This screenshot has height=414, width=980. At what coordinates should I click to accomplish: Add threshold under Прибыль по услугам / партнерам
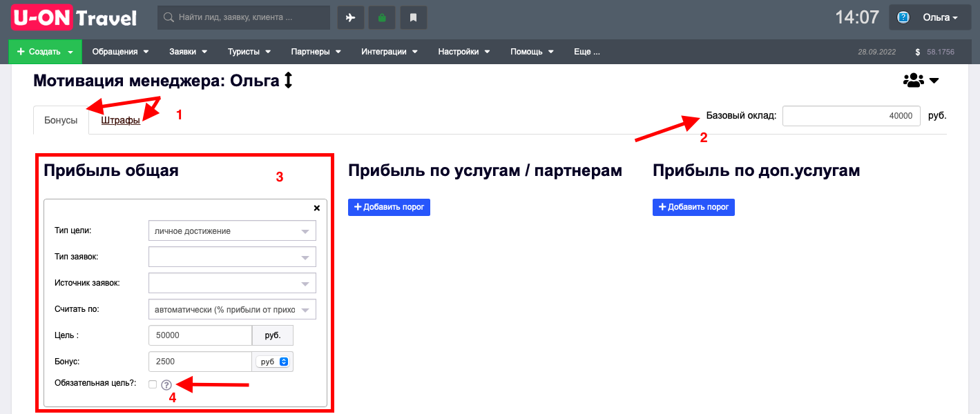pyautogui.click(x=389, y=207)
